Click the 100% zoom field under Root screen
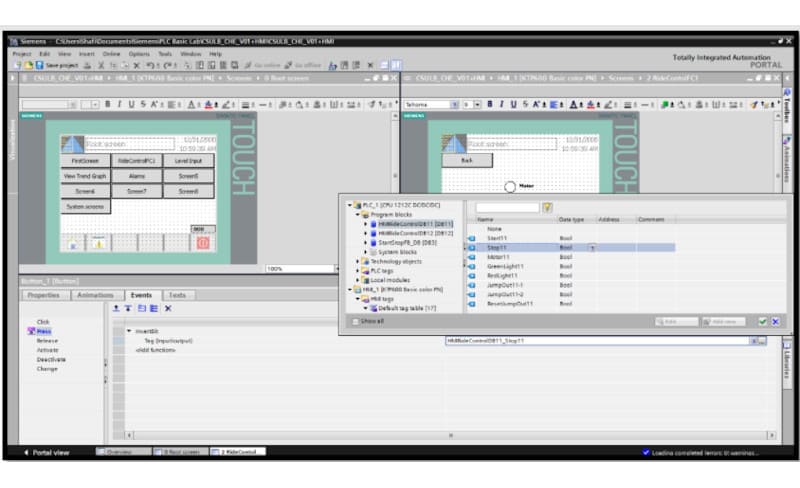This screenshot has height=488, width=800. (299, 269)
